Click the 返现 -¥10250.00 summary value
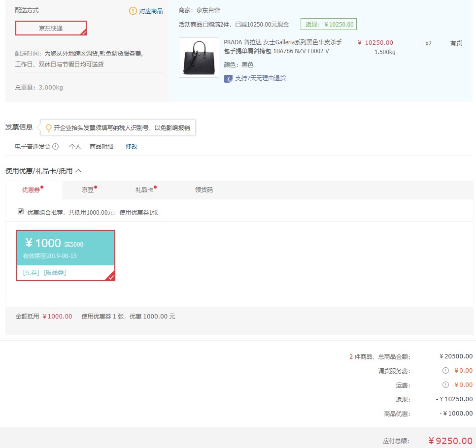This screenshot has height=448, width=476. [454, 399]
